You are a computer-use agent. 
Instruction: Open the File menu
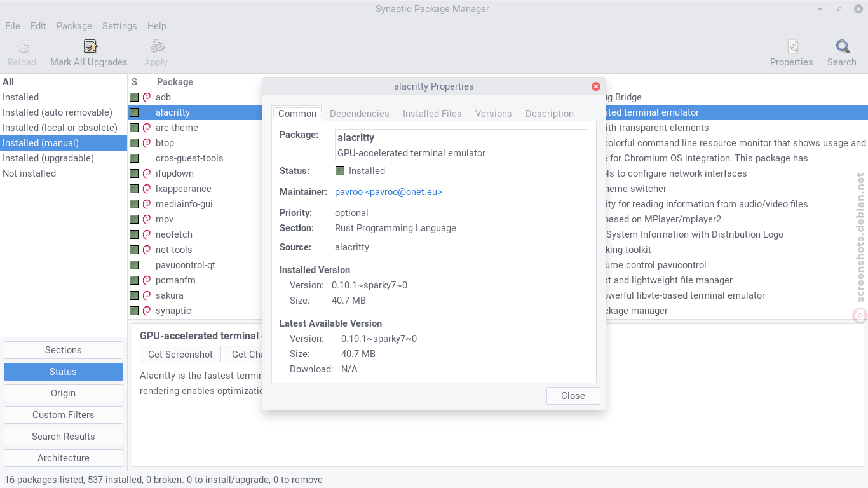tap(13, 26)
